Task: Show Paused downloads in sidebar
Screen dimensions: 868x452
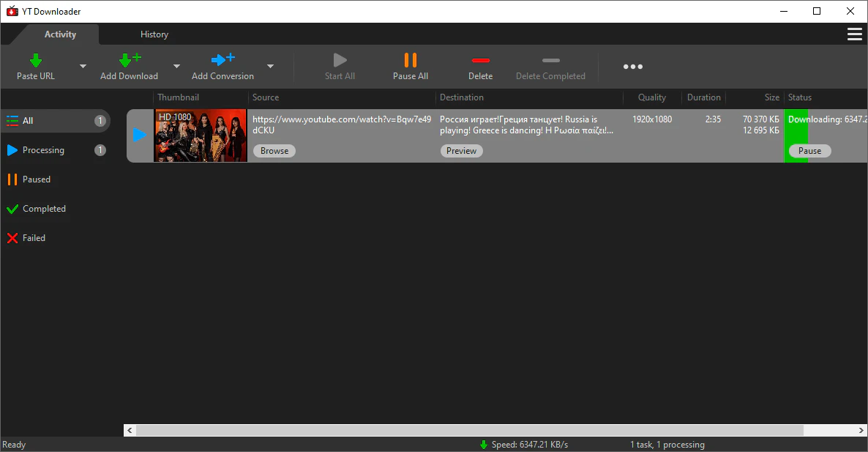Action: tap(37, 179)
